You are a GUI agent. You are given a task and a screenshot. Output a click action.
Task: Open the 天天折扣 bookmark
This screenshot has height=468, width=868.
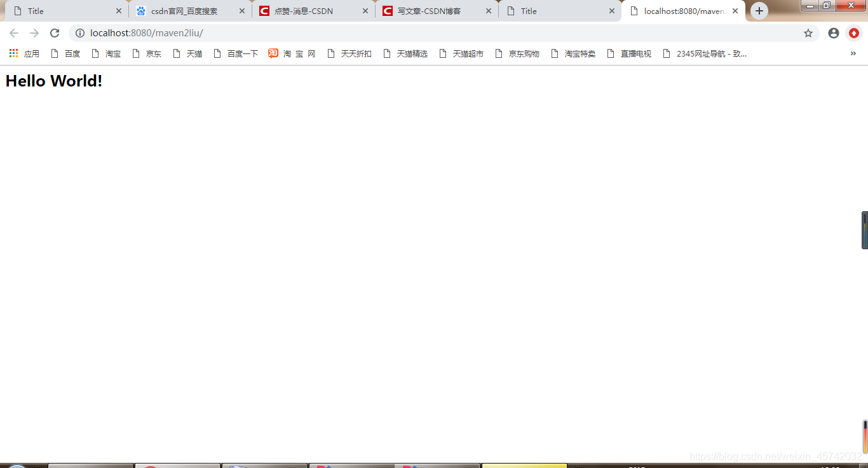pyautogui.click(x=349, y=53)
